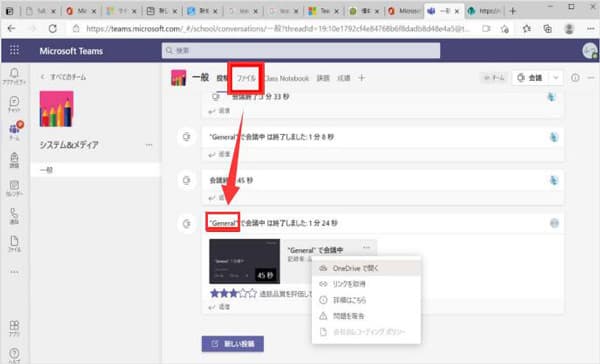
Task: Open Chat in the left sidebar
Action: coord(14,104)
